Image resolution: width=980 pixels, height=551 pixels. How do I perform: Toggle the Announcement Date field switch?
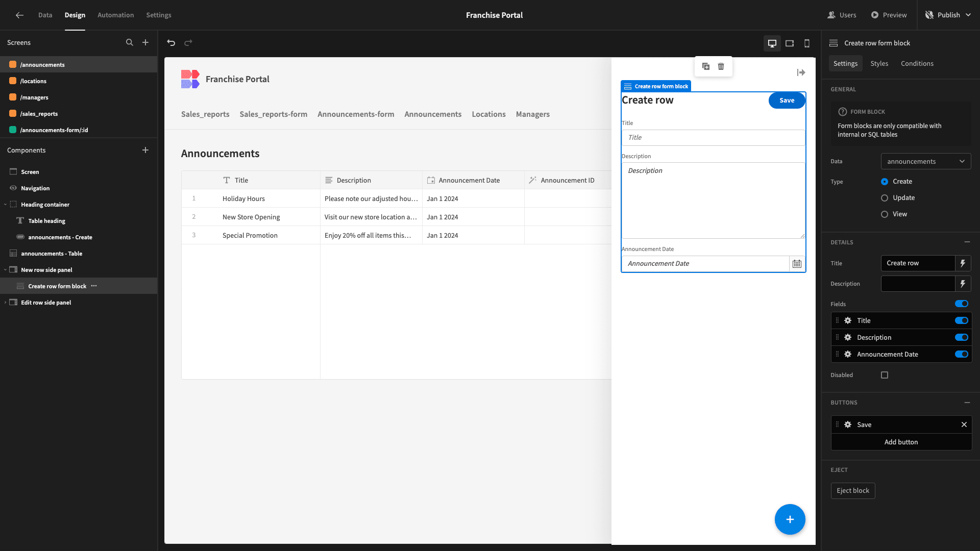(962, 354)
